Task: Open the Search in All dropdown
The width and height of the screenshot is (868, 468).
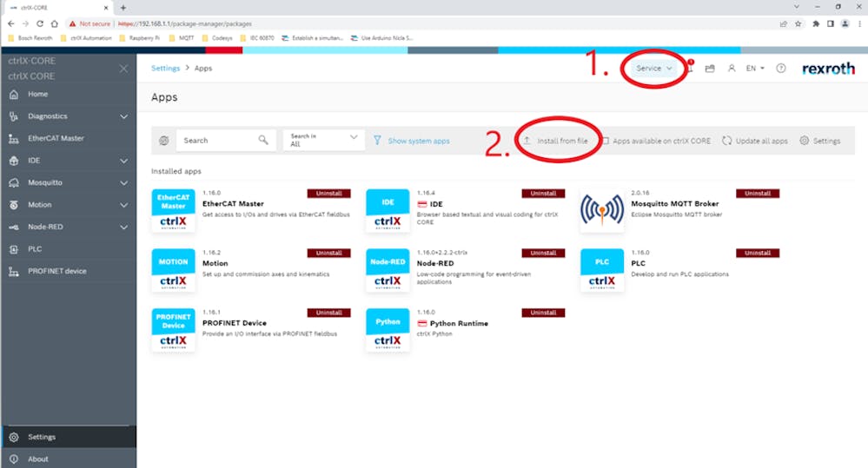Action: click(324, 140)
